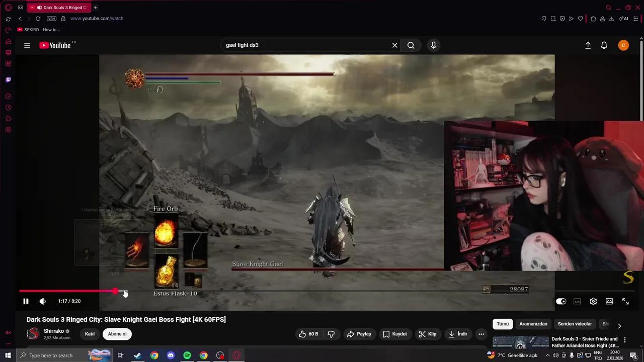Reload the current page
The width and height of the screenshot is (644, 362).
pos(38,19)
